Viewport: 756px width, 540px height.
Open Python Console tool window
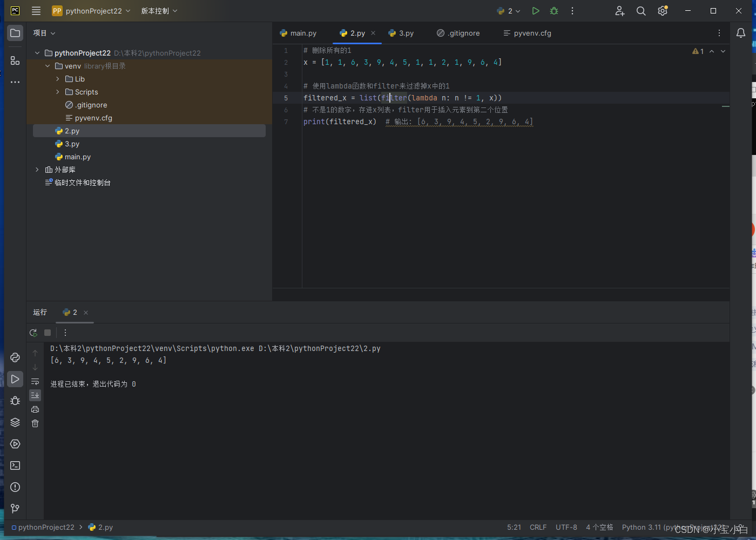[15, 357]
